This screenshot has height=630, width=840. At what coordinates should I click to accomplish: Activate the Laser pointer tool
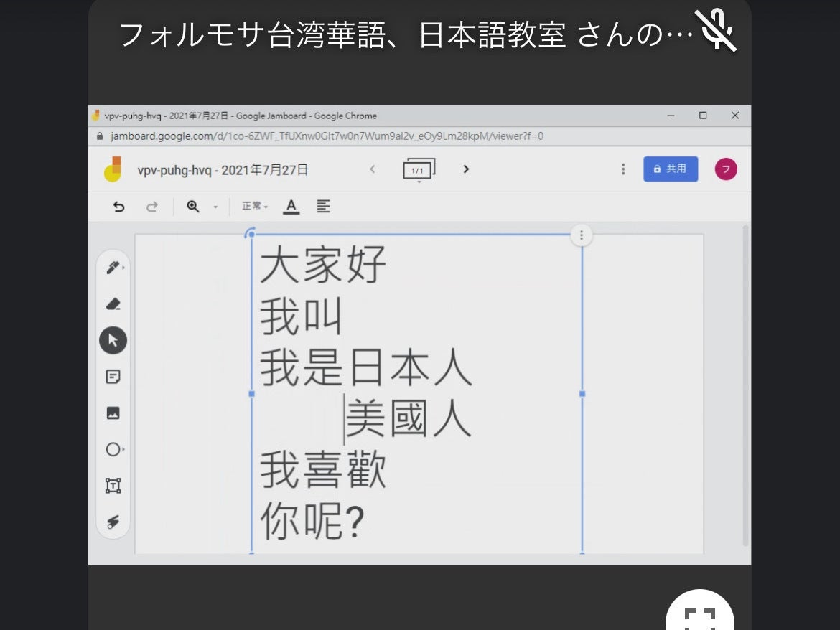click(113, 522)
